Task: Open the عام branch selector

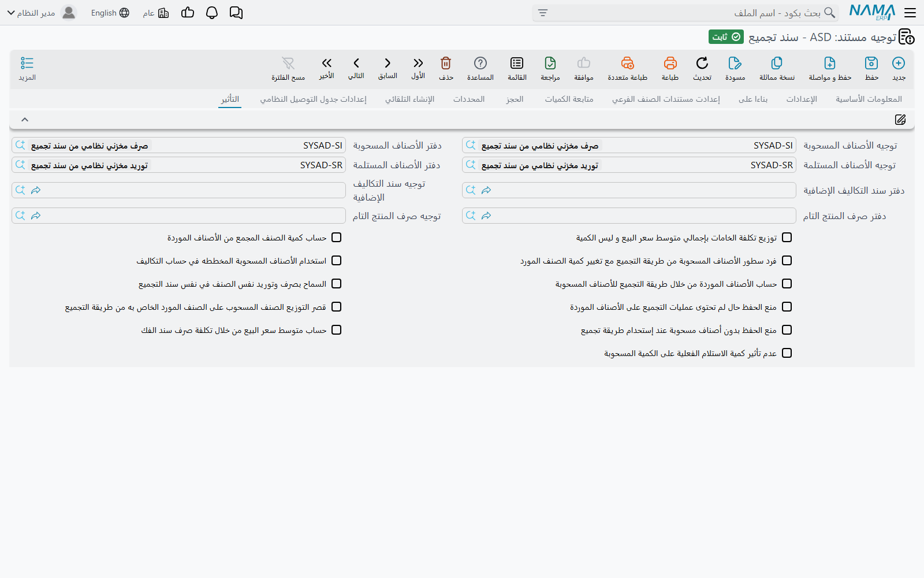Action: 156,13
